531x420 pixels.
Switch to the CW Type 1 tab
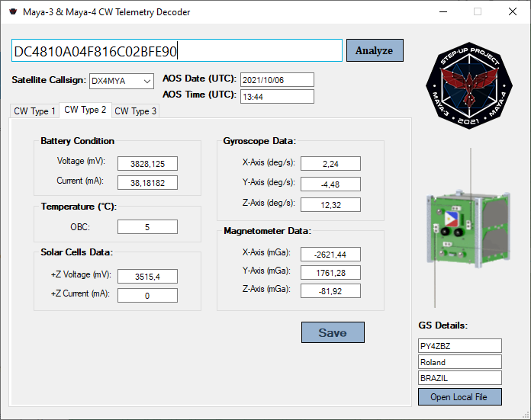click(x=34, y=111)
